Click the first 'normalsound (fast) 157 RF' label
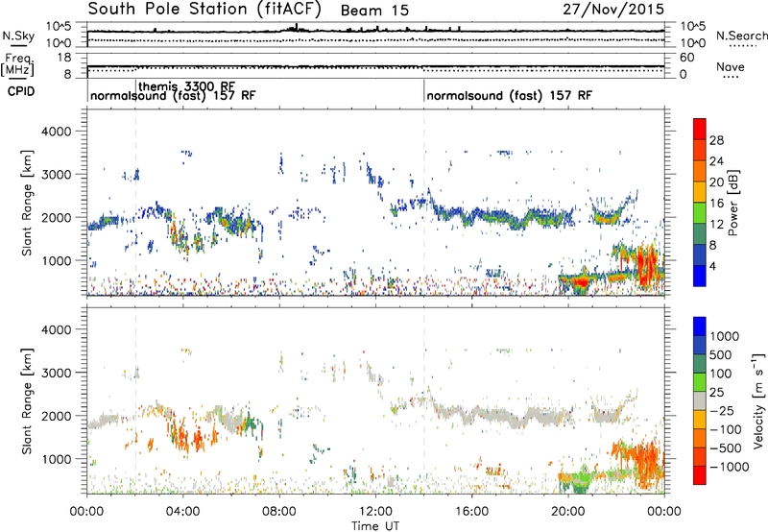768x532 pixels. pos(173,95)
